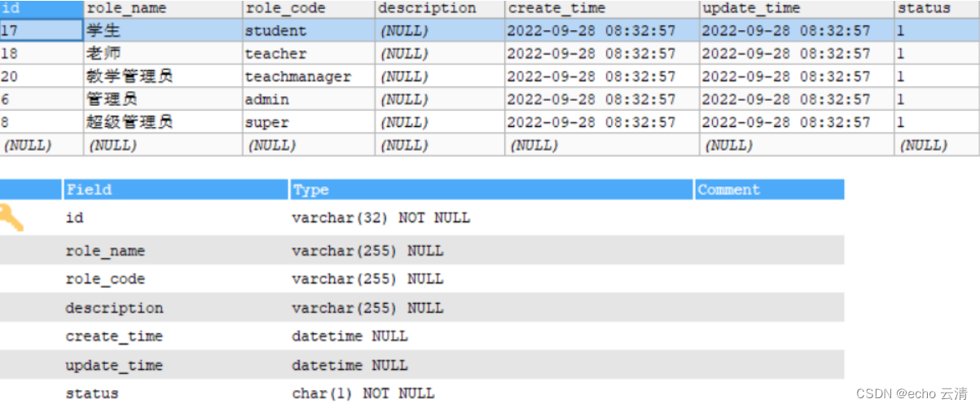980x408 pixels.
Task: Click the datetime NULL type of create_time
Action: tap(349, 336)
